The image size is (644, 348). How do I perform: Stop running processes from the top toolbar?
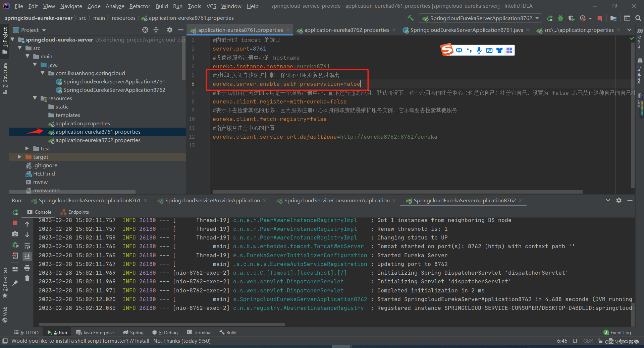pyautogui.click(x=600, y=18)
